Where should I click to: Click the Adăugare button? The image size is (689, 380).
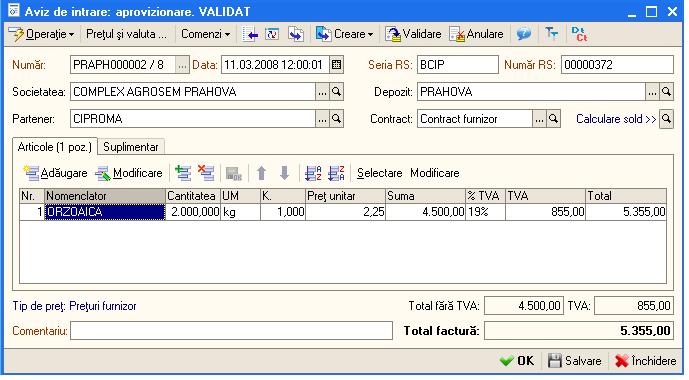click(x=55, y=173)
